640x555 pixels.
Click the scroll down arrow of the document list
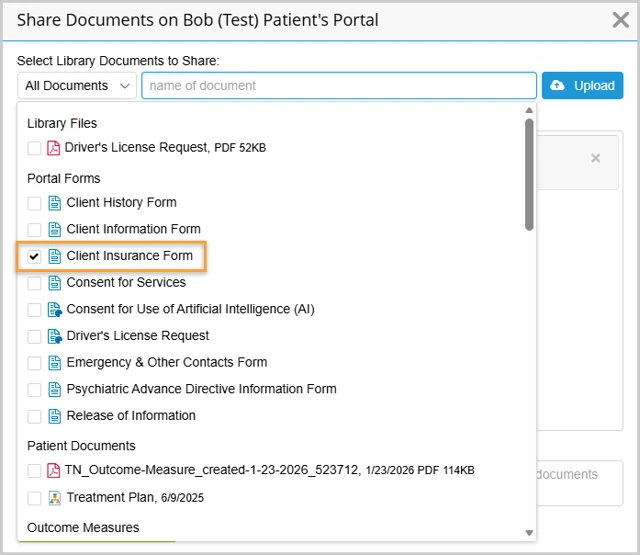[529, 533]
